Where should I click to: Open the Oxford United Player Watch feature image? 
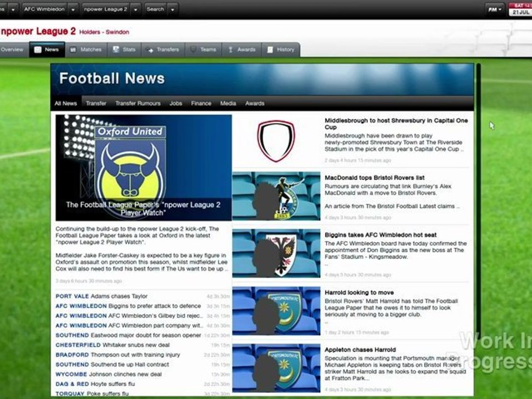point(144,167)
